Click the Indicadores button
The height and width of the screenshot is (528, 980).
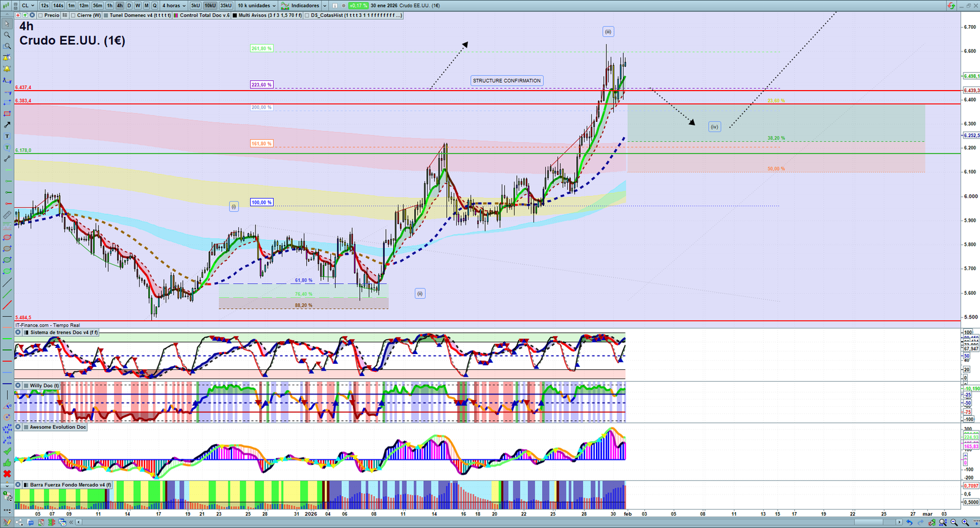305,6
